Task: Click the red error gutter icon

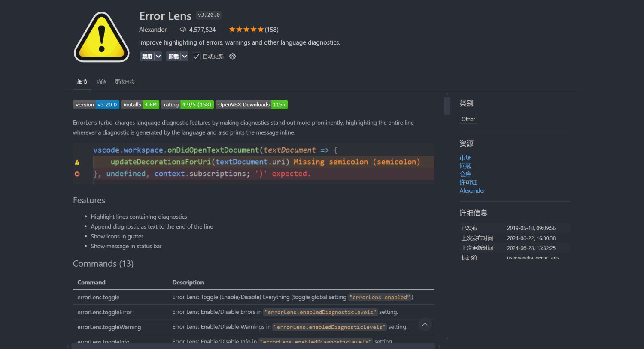Action: (77, 174)
